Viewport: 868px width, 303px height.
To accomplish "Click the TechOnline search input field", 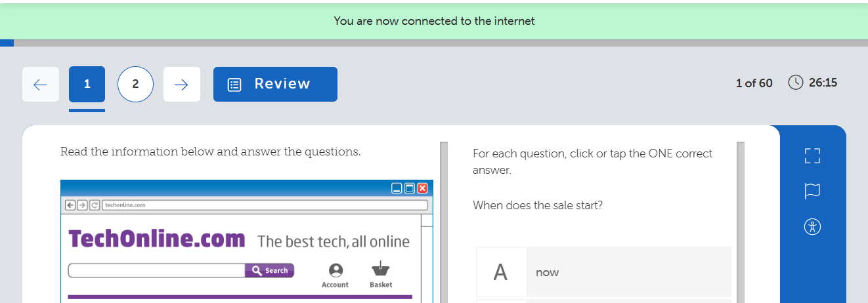I will (x=156, y=270).
